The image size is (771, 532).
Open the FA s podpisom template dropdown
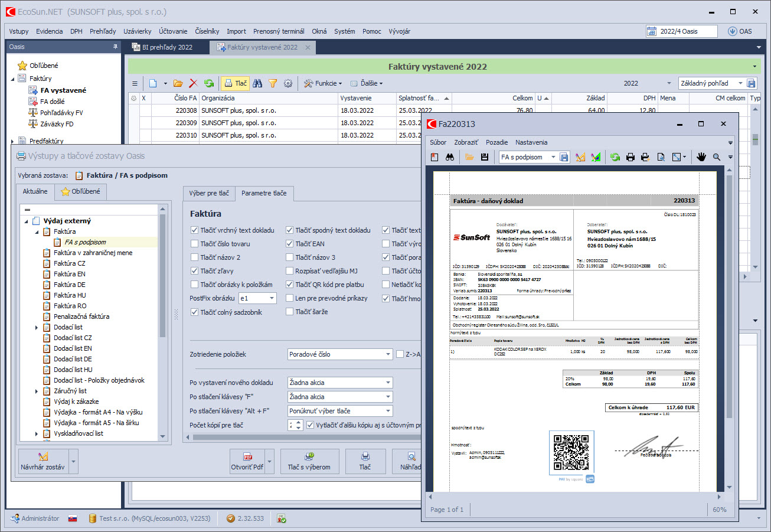coord(553,157)
